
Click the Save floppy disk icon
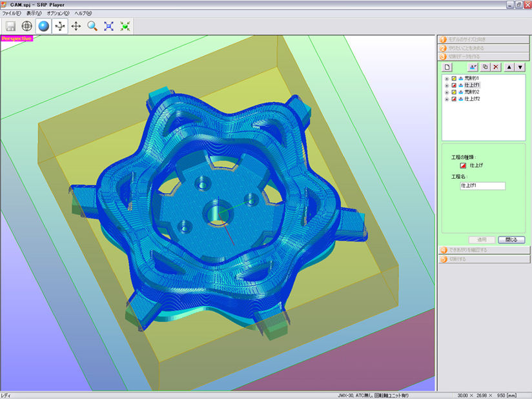10,26
